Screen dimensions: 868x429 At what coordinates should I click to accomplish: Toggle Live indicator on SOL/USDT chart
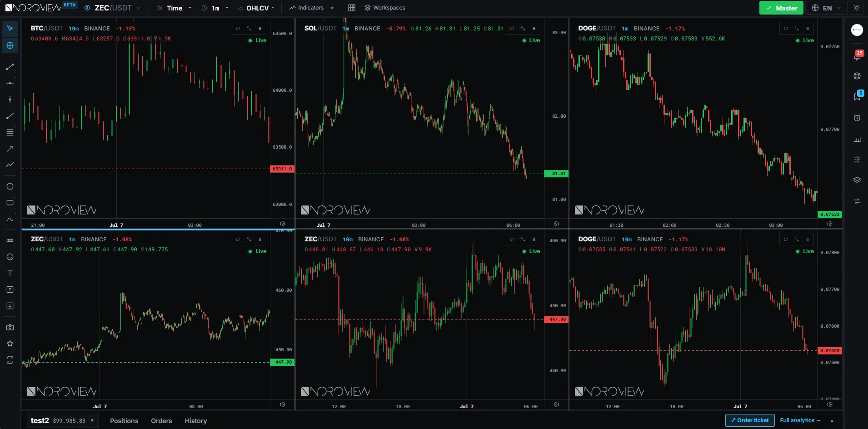(531, 40)
